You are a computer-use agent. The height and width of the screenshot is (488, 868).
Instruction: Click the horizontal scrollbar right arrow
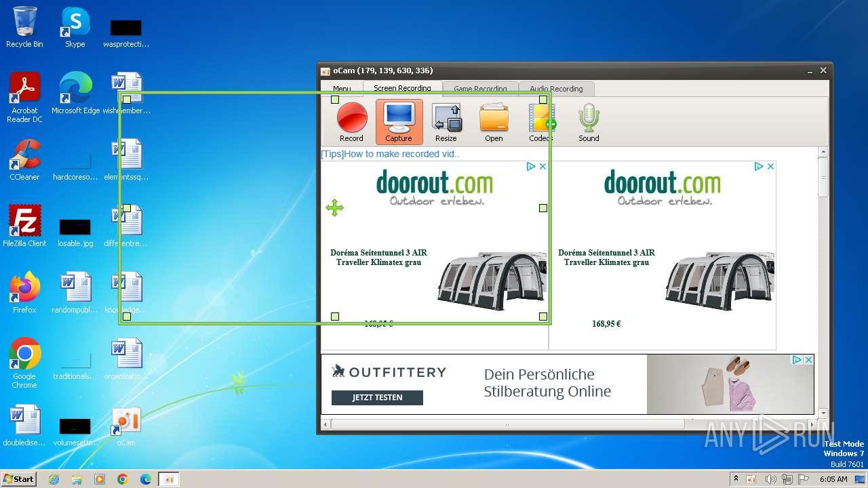click(x=810, y=424)
